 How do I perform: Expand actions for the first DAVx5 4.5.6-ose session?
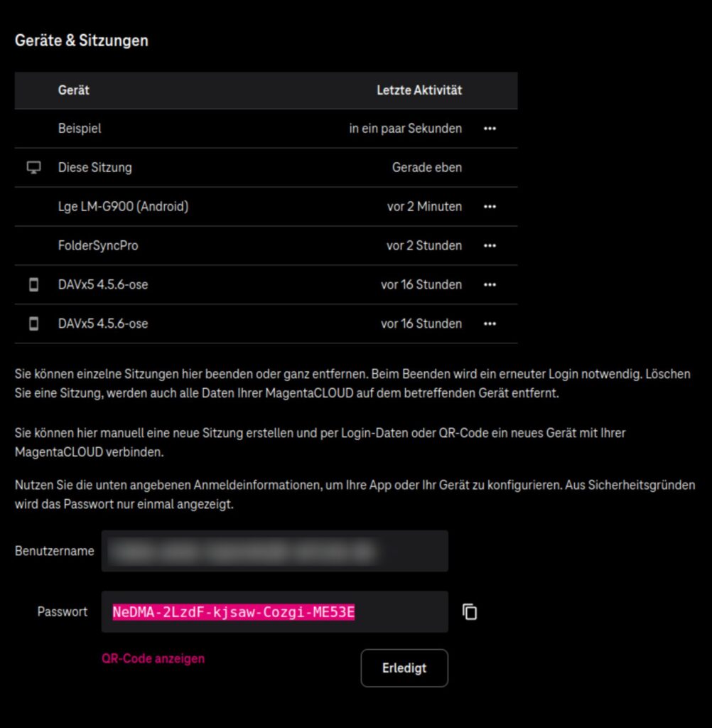[490, 284]
